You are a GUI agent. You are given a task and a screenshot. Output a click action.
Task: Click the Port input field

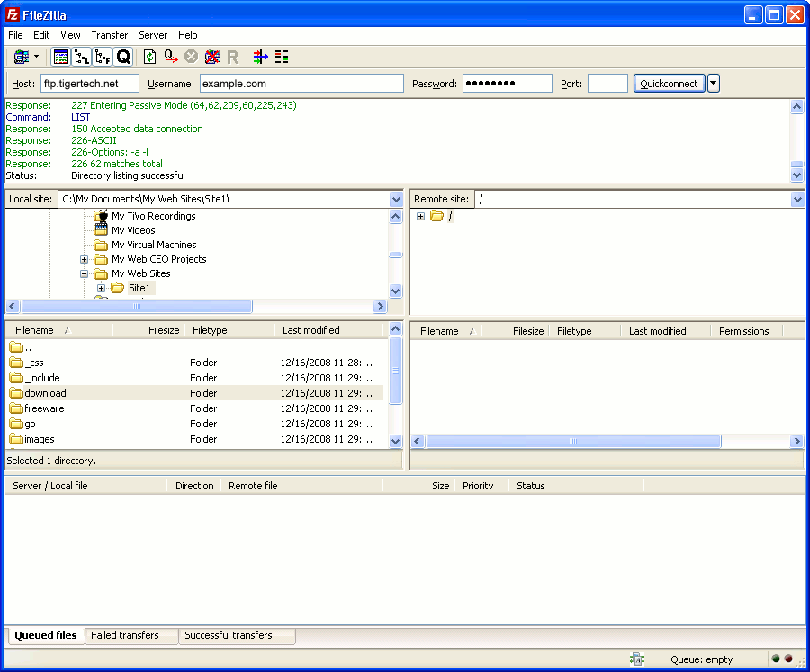pyautogui.click(x=607, y=84)
